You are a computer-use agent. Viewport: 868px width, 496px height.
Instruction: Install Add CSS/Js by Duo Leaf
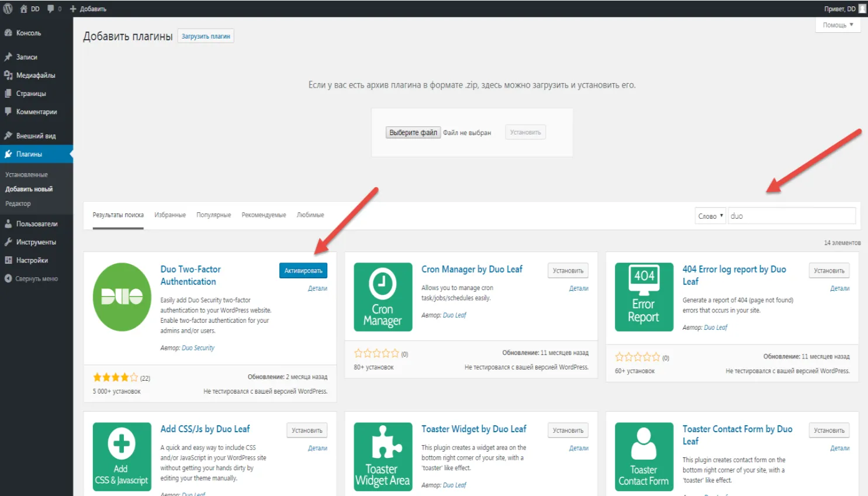coord(307,430)
